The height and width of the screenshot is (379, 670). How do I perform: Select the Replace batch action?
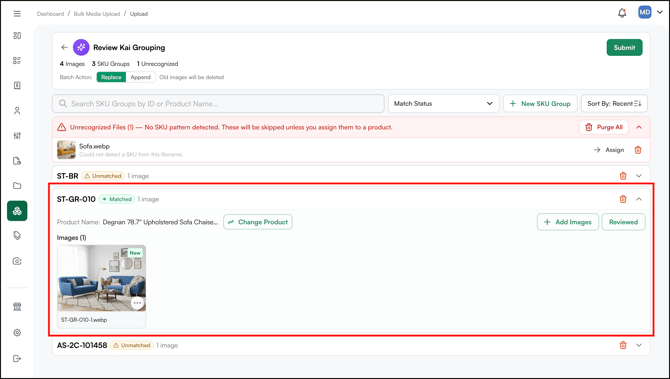point(111,77)
